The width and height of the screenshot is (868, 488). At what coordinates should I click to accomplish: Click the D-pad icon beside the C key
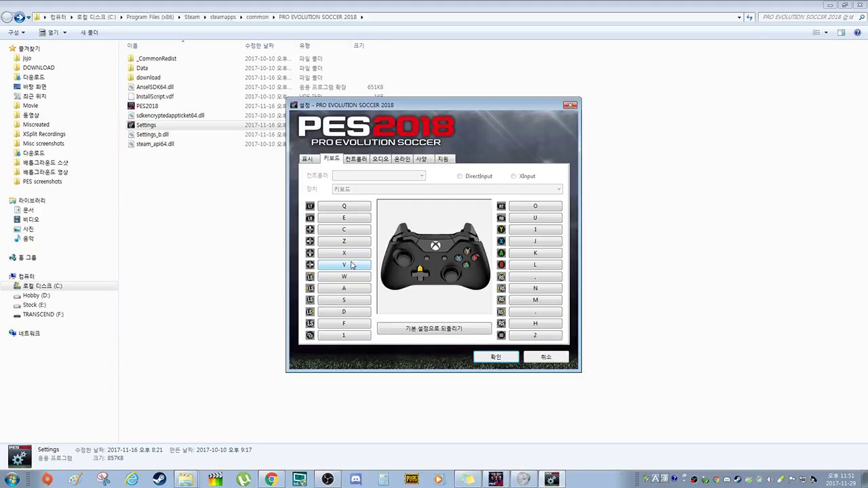tap(310, 230)
